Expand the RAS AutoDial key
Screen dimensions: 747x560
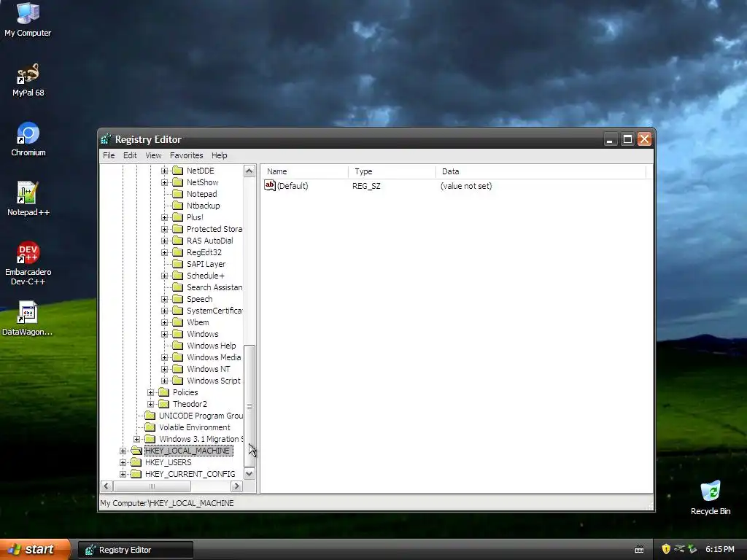coord(164,241)
